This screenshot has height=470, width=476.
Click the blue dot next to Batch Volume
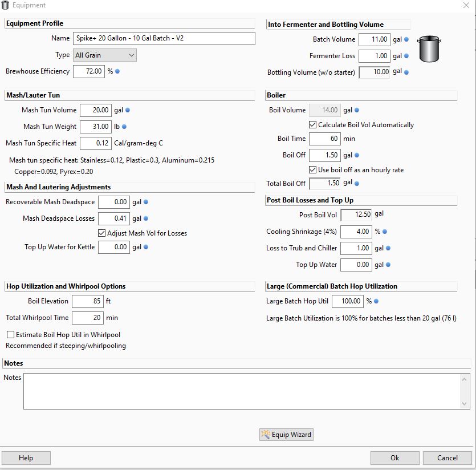pos(406,39)
